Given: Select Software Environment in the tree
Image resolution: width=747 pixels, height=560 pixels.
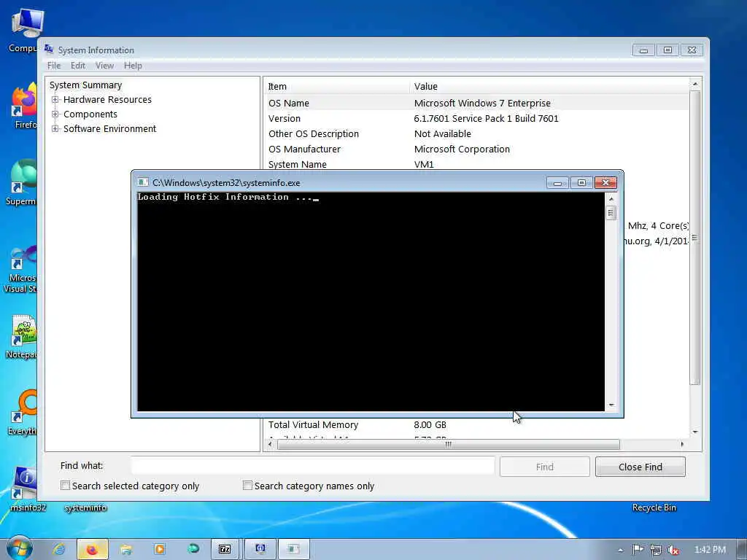Looking at the screenshot, I should (109, 128).
